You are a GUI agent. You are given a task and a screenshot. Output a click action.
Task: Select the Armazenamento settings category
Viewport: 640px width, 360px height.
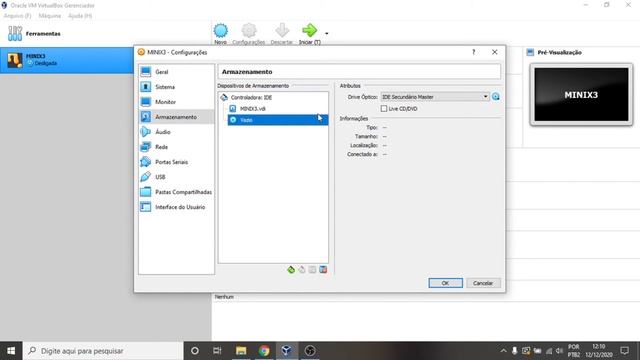coord(176,117)
